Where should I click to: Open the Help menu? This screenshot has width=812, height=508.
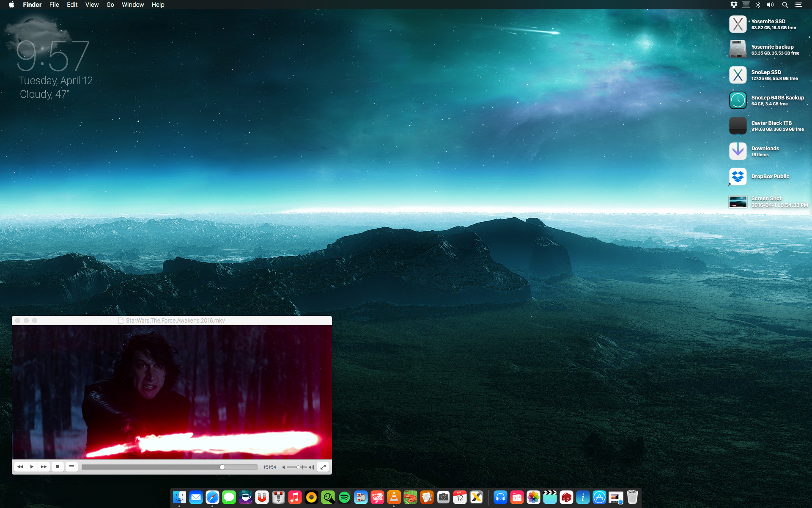pos(158,5)
